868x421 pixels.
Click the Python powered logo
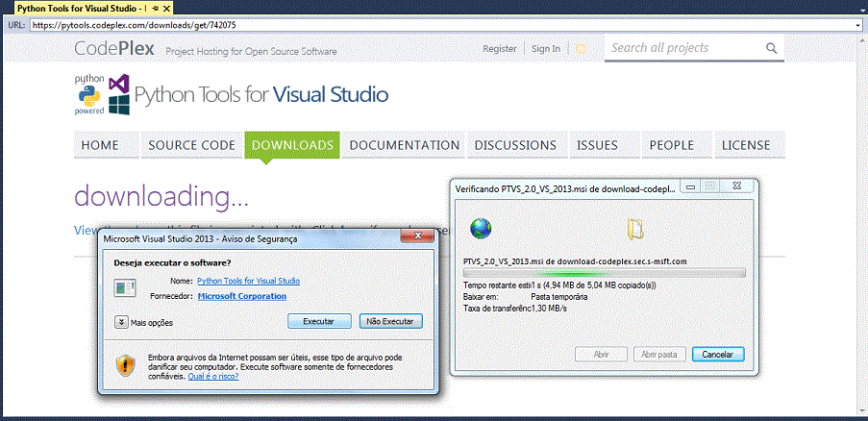[x=89, y=94]
